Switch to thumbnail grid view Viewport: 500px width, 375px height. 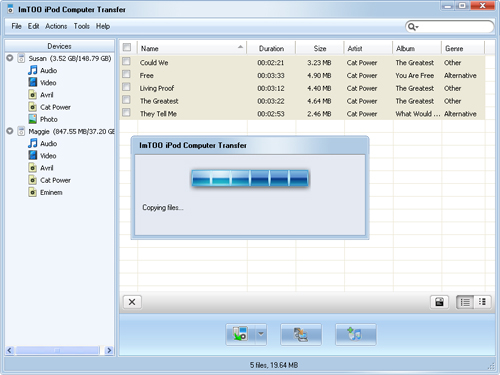(x=482, y=302)
